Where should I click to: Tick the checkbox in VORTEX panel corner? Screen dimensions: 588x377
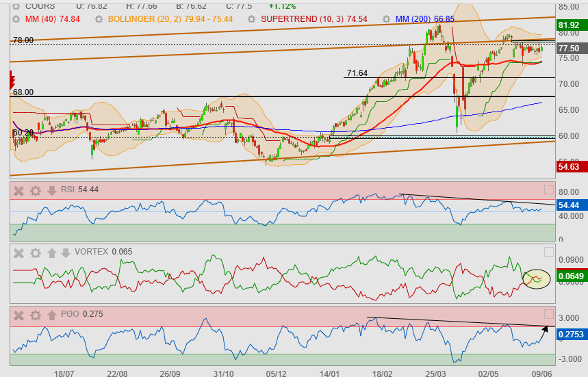point(548,252)
